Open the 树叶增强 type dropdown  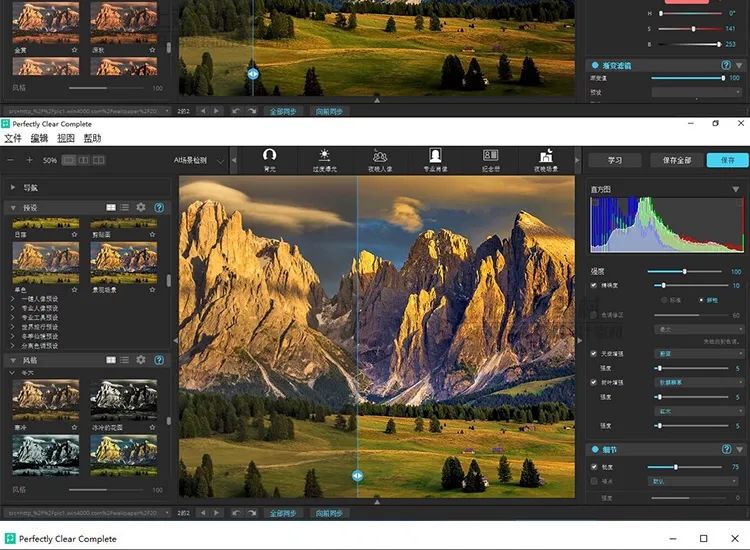[x=698, y=382]
